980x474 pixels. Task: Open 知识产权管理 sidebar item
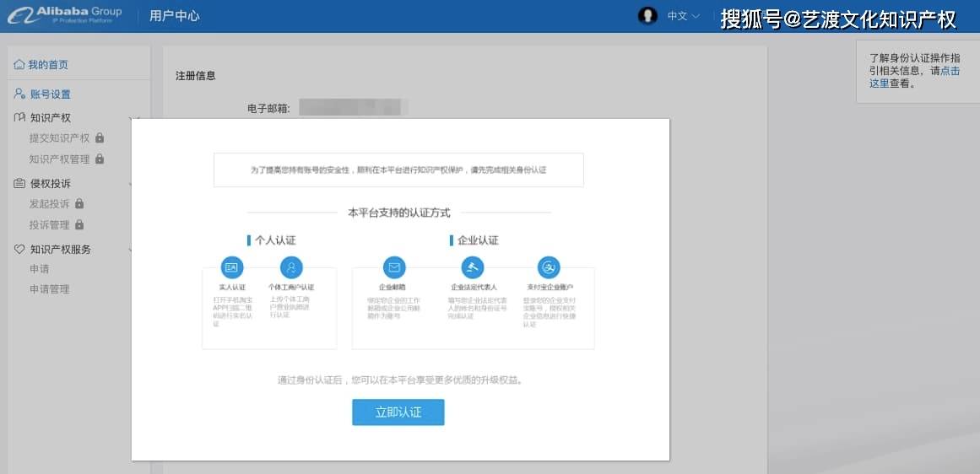coord(59,159)
